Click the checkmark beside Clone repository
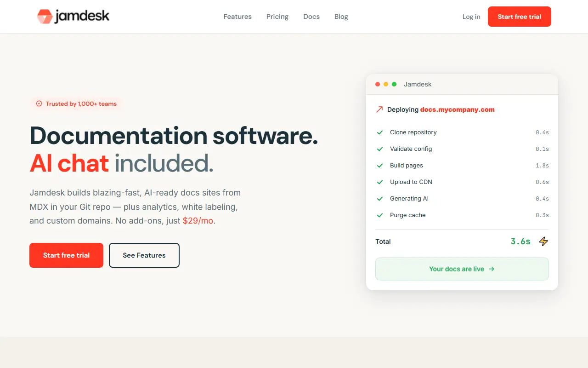588x368 pixels. 380,132
